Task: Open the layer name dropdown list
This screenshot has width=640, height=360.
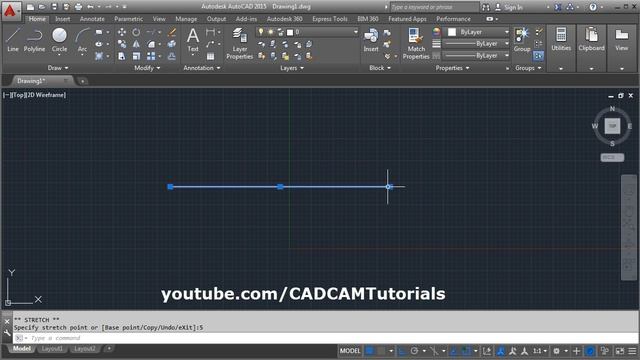Action: 356,32
